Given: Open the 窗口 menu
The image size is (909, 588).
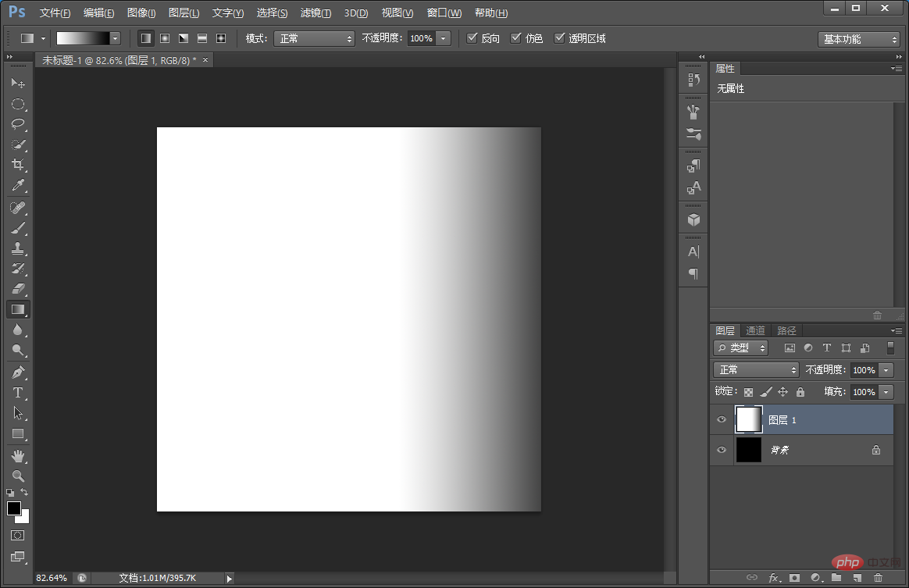Looking at the screenshot, I should click(444, 12).
